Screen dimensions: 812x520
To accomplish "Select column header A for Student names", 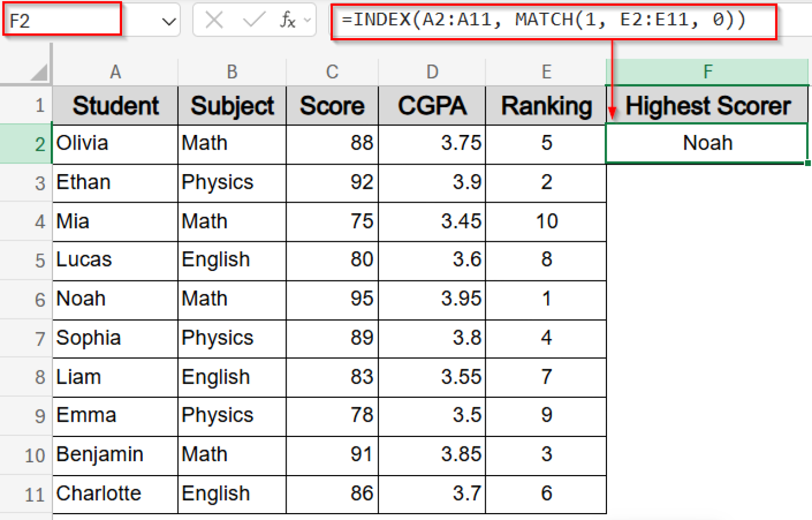I will pos(115,71).
